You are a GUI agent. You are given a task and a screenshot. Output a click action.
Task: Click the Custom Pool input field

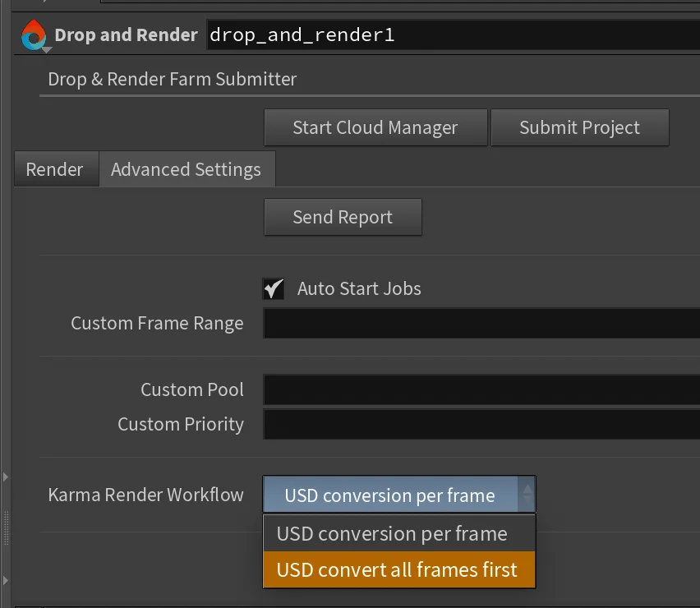coord(477,389)
